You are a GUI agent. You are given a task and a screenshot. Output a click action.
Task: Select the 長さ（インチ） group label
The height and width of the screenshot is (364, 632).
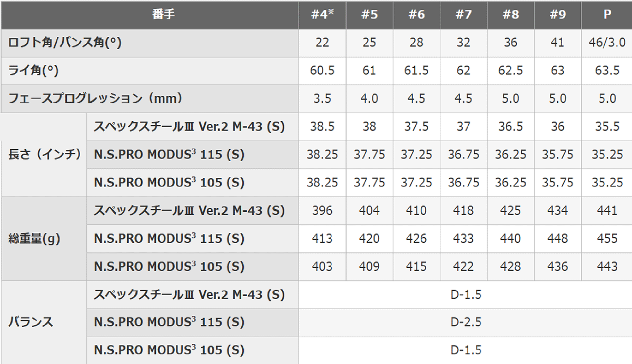click(x=45, y=154)
